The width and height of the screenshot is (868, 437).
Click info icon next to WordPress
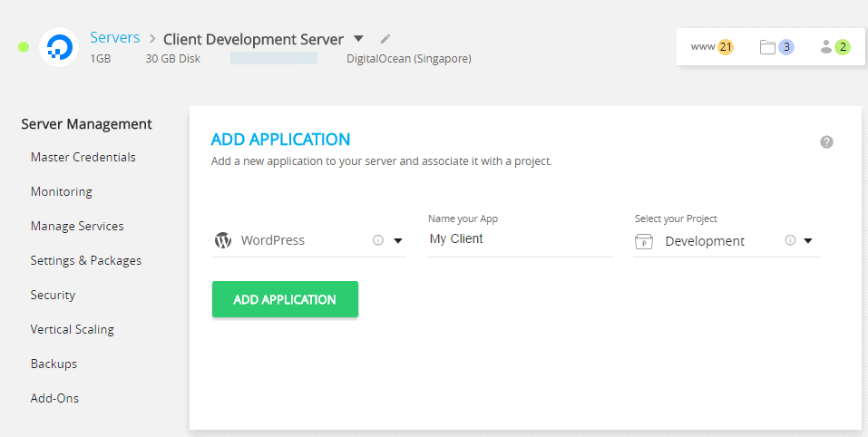pyautogui.click(x=378, y=240)
